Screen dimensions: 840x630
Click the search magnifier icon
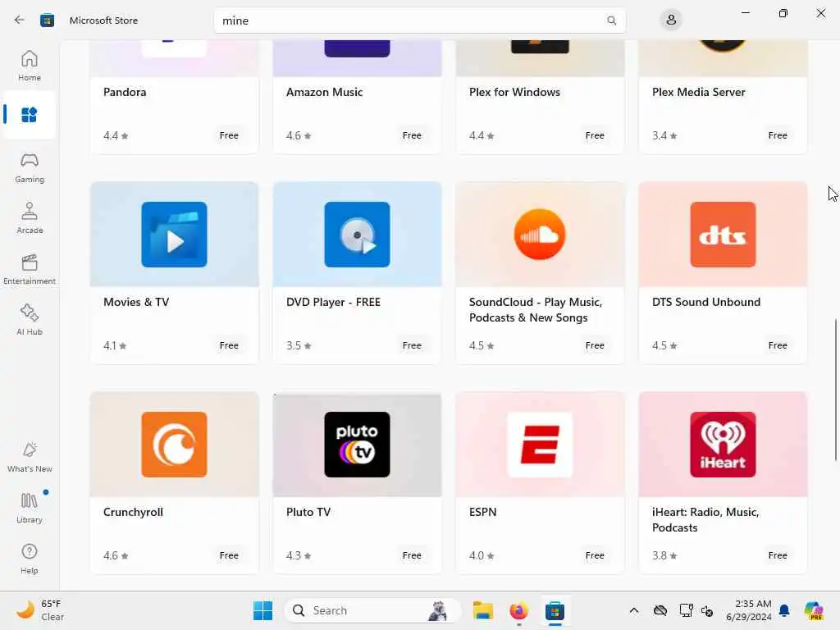click(611, 21)
